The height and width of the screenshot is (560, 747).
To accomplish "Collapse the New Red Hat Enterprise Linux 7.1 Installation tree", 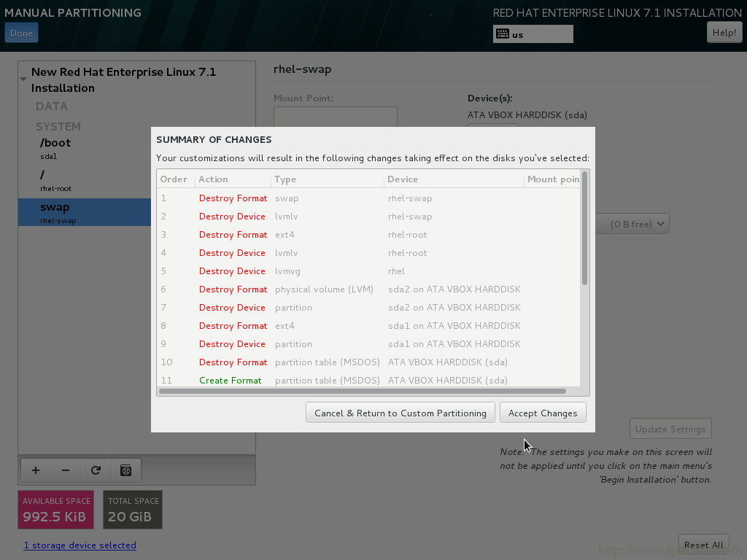I will 23,79.
